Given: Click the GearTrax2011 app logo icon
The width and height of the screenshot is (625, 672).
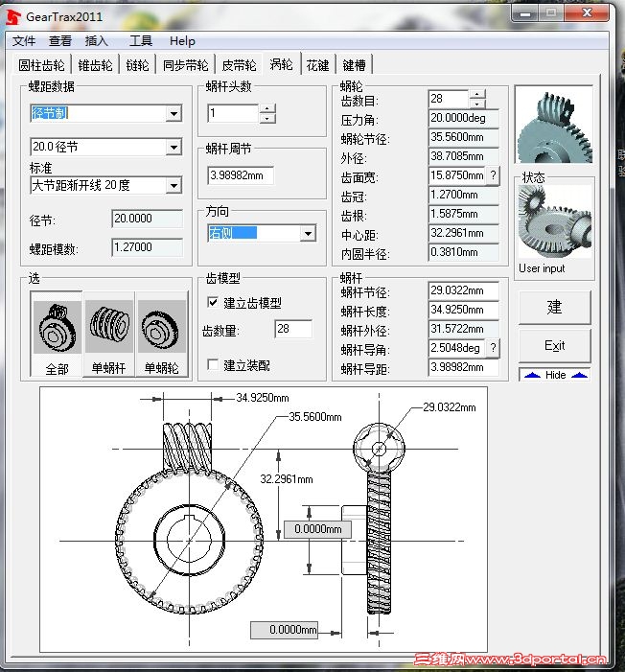Looking at the screenshot, I should pos(13,17).
